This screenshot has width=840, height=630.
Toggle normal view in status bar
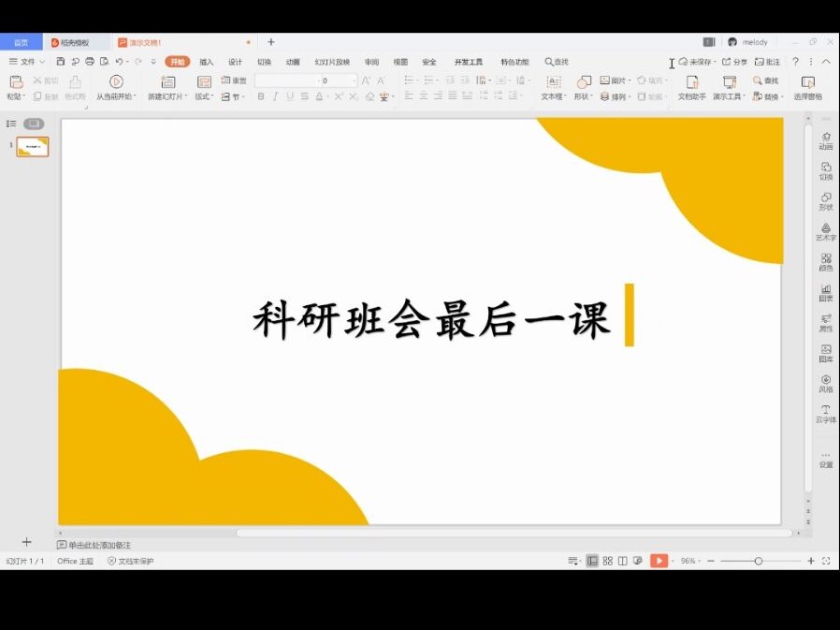pyautogui.click(x=592, y=561)
